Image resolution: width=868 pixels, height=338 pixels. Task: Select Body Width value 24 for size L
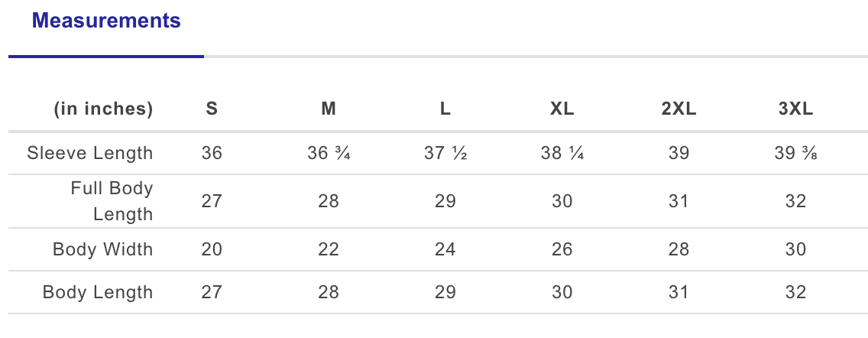click(x=445, y=249)
